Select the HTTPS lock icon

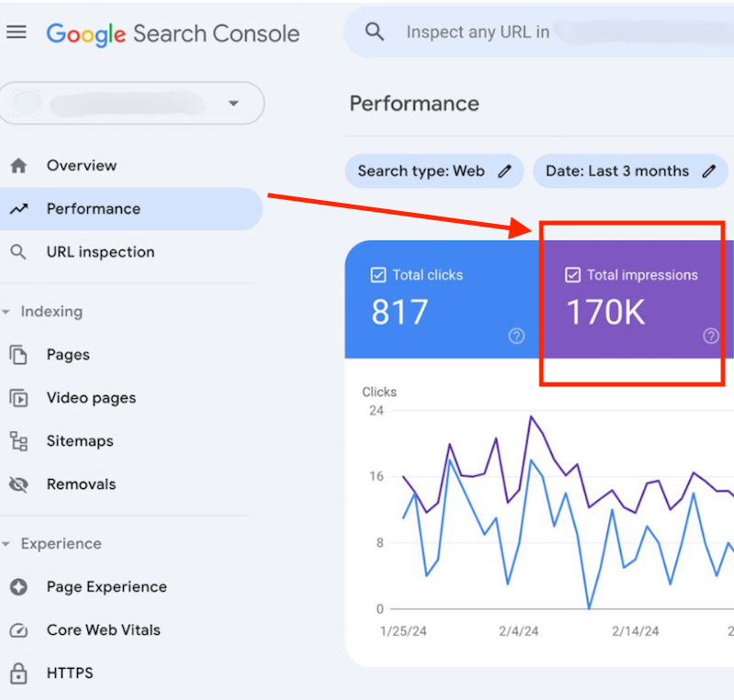point(20,672)
